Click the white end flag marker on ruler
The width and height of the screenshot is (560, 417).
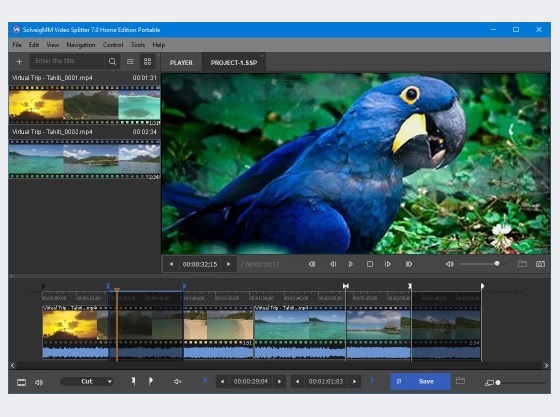click(x=482, y=286)
